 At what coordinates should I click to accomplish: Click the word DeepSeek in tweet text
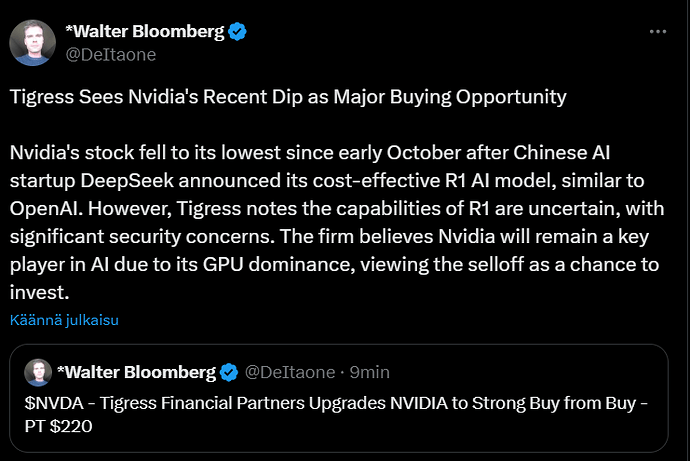pos(127,181)
